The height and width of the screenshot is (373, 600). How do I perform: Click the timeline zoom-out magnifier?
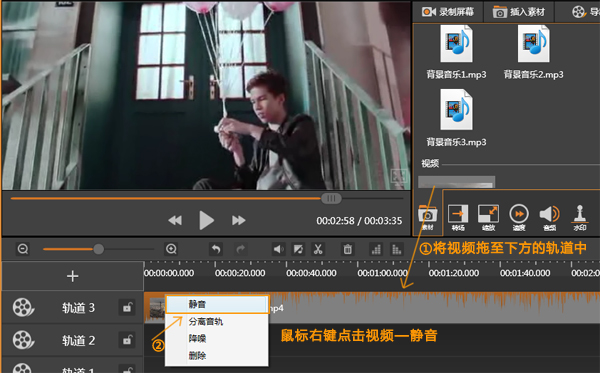pyautogui.click(x=23, y=249)
